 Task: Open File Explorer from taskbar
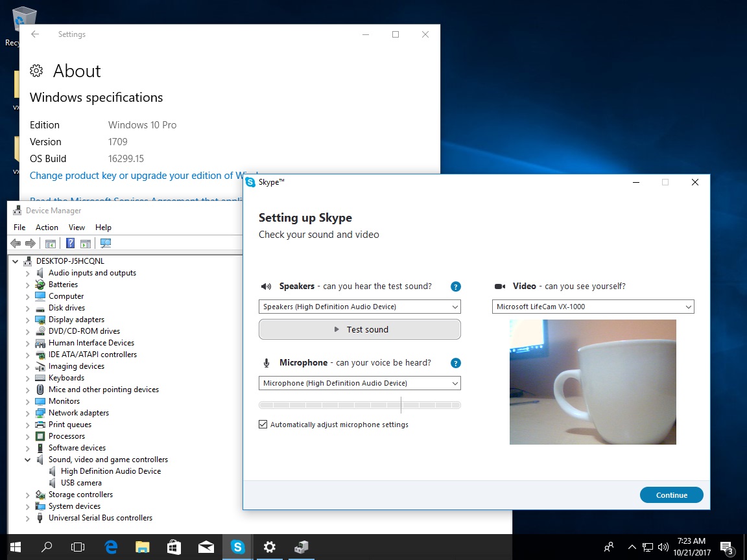tap(143, 547)
